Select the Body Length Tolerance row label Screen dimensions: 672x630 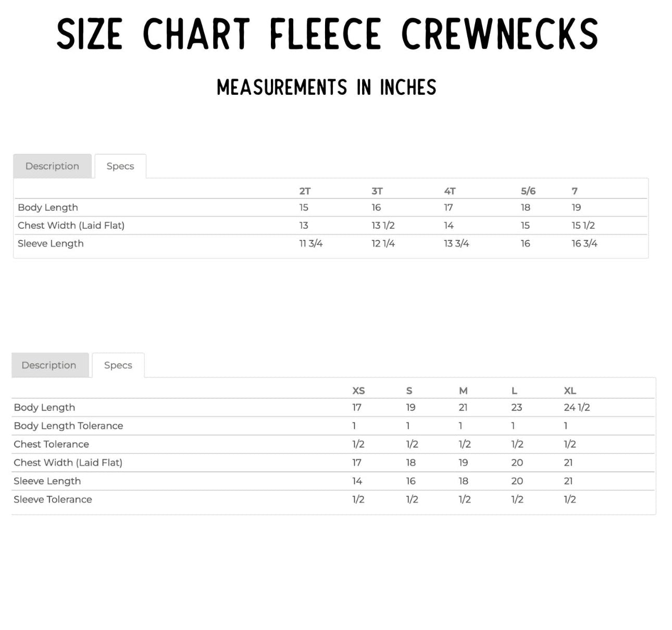(68, 426)
